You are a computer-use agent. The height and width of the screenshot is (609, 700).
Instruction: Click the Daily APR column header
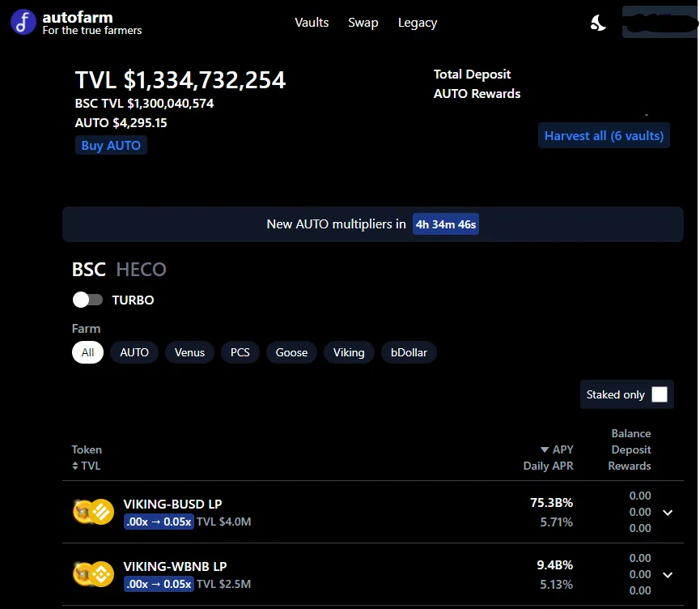click(x=548, y=466)
